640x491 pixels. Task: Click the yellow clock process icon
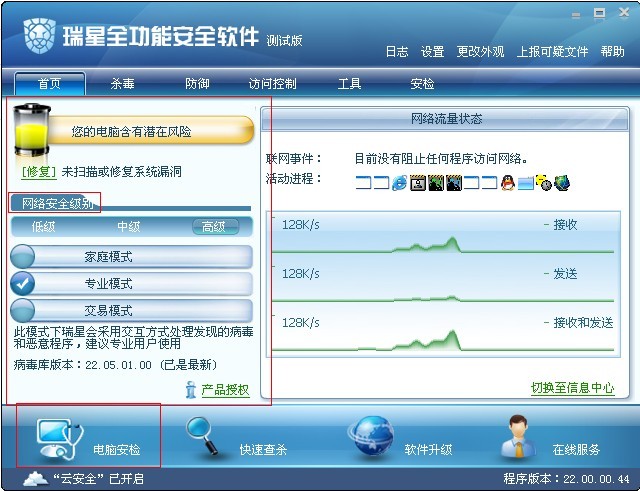(x=544, y=182)
